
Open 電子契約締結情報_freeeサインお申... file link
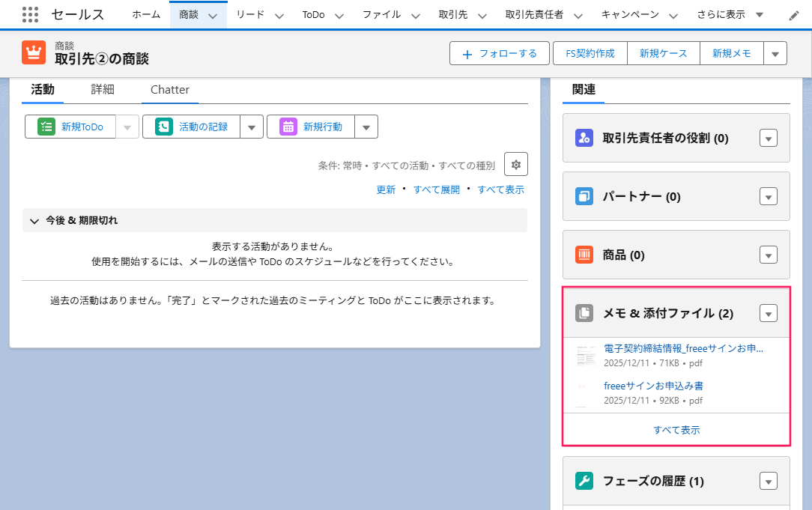683,348
